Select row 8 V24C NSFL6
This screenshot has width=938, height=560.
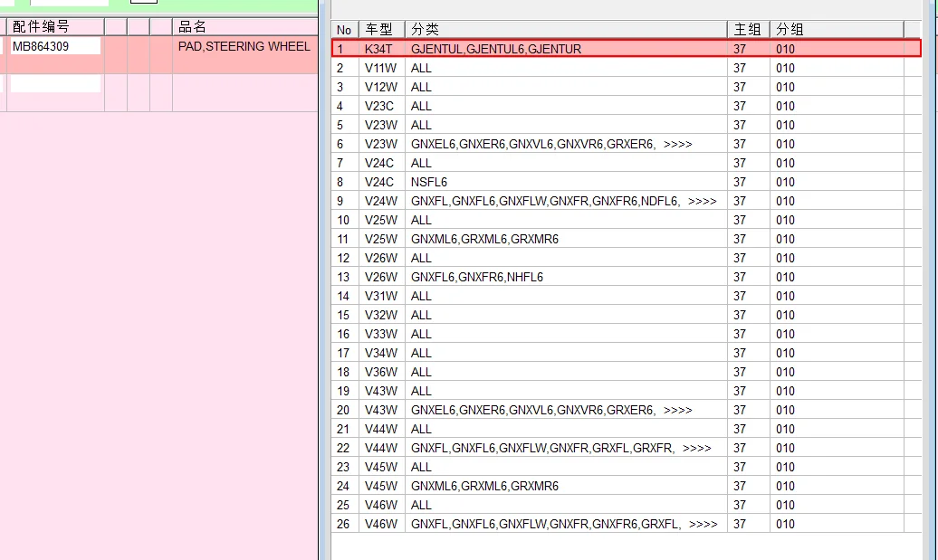(627, 182)
